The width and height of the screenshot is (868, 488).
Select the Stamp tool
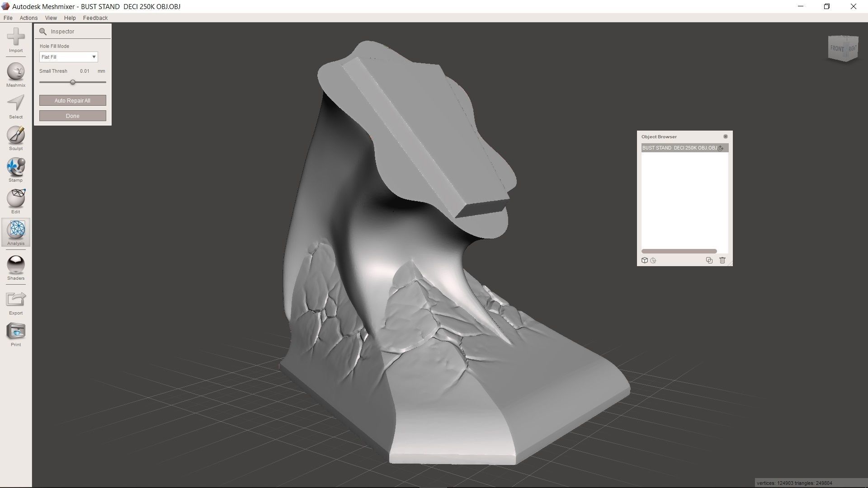(16, 167)
